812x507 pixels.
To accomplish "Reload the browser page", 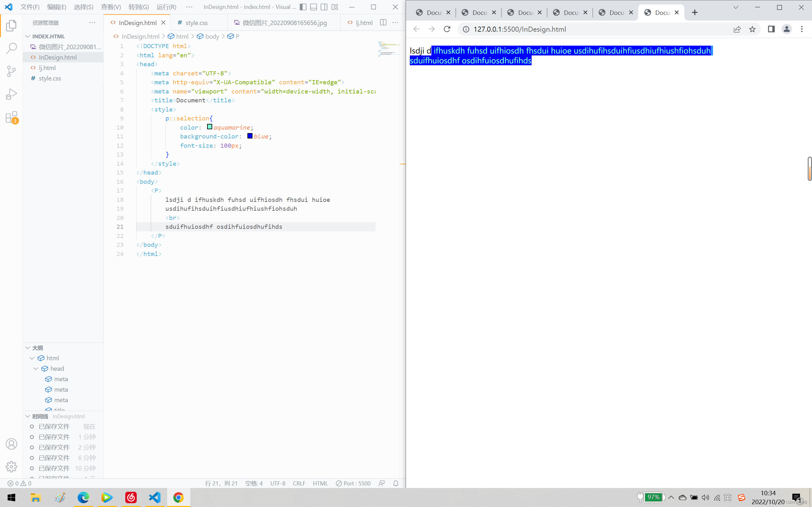I will (447, 29).
